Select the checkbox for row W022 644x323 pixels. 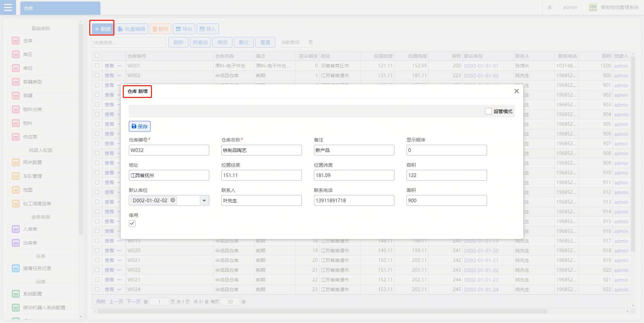97,270
